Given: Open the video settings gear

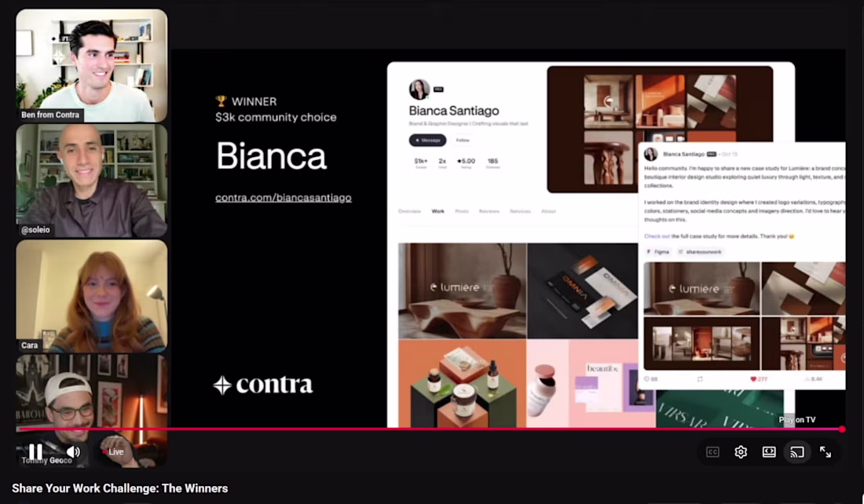Looking at the screenshot, I should [x=741, y=452].
